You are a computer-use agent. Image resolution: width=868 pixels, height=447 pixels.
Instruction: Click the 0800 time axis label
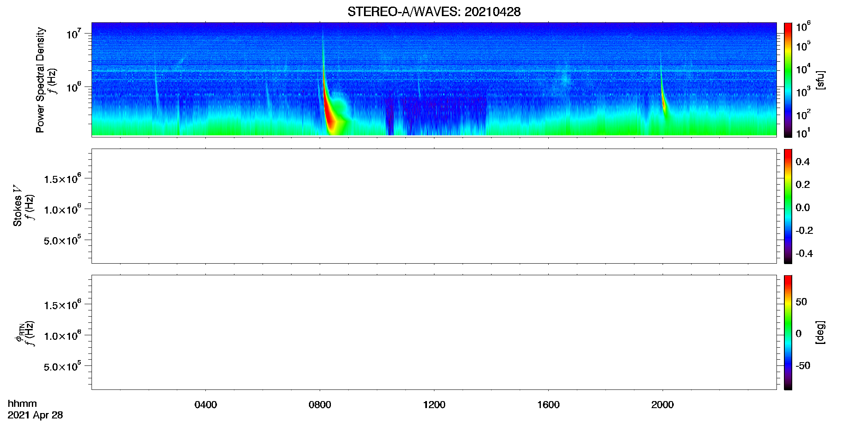coord(320,405)
